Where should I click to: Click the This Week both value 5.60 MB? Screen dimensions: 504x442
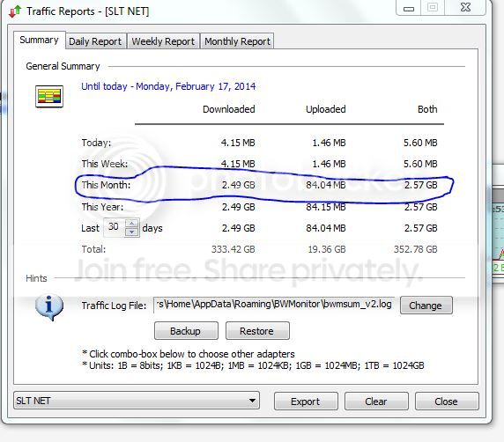(420, 164)
